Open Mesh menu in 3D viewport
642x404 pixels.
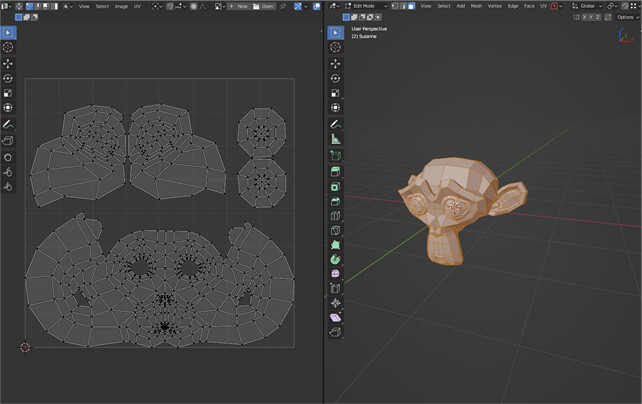click(476, 6)
